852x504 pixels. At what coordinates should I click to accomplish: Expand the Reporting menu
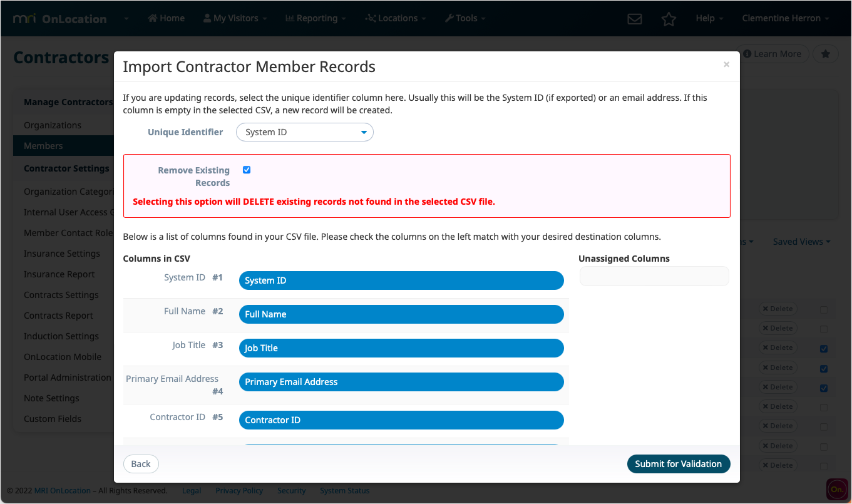[316, 18]
